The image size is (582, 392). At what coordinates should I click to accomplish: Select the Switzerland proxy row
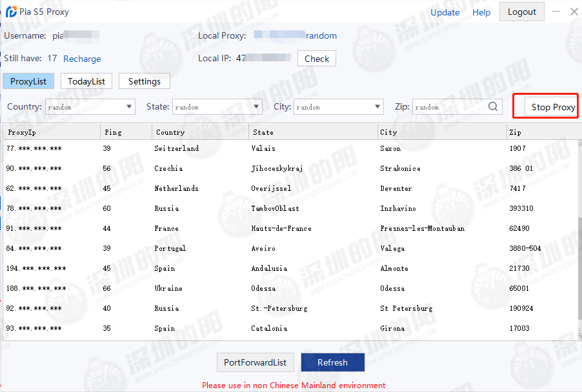(x=290, y=148)
